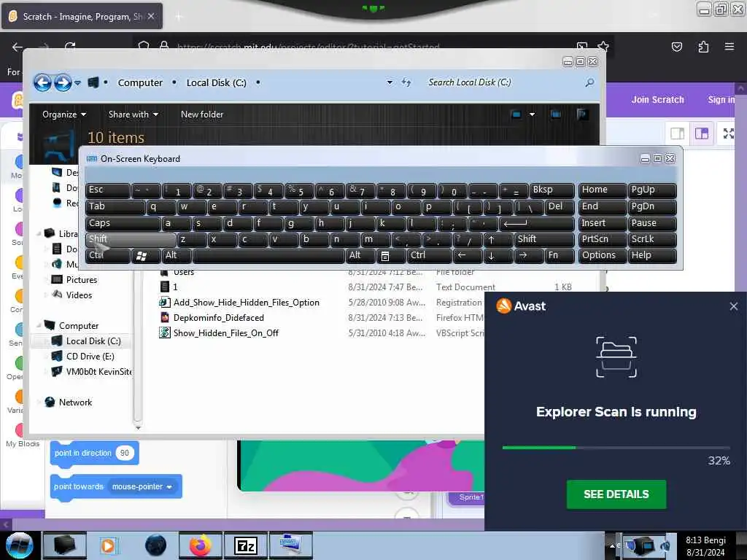Create a New folder
This screenshot has width=747, height=560.
[202, 114]
